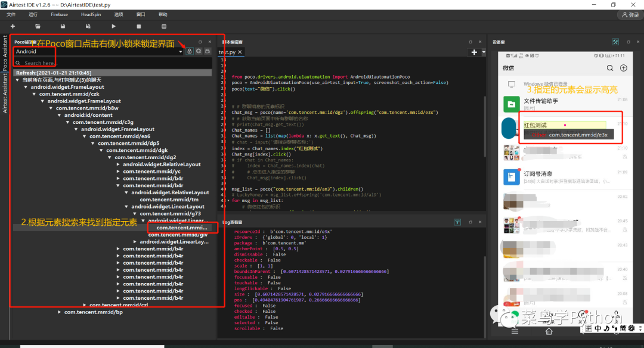644x348 pixels.
Task: Open the 运行 menu
Action: point(33,14)
